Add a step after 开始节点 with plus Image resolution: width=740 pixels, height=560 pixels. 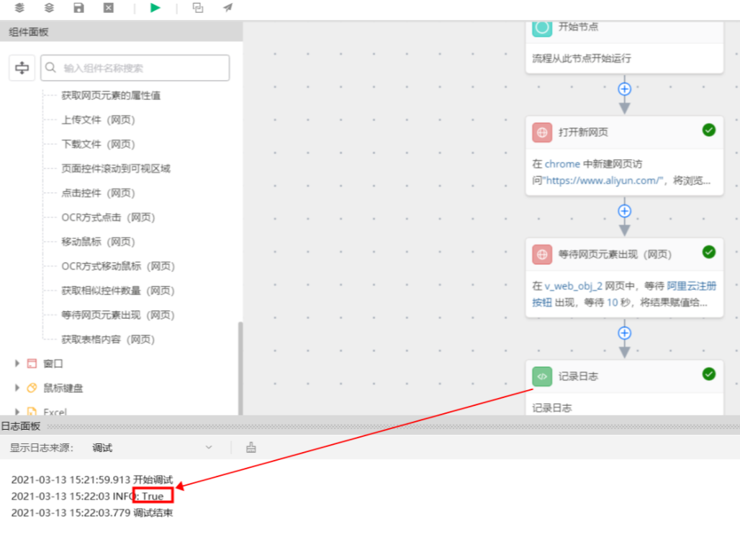click(x=624, y=89)
